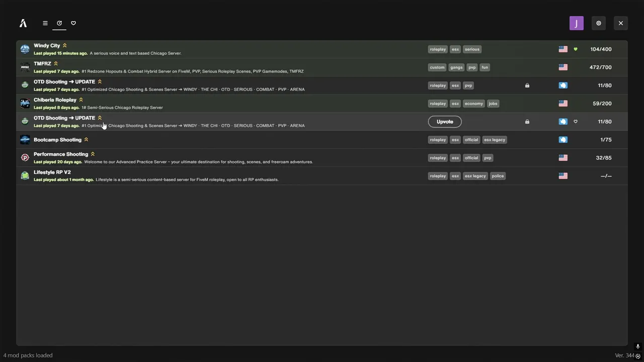Click the official tag on Performance Shooting

coord(471,158)
